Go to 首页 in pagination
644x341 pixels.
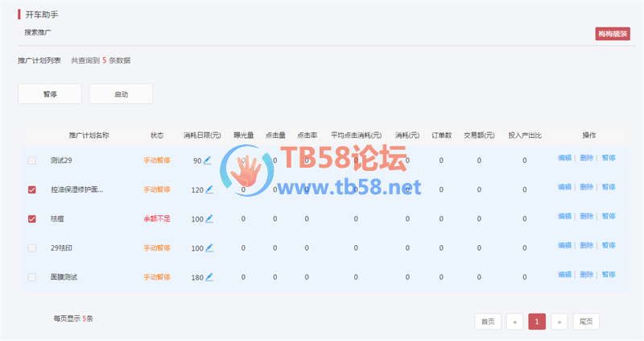point(487,322)
